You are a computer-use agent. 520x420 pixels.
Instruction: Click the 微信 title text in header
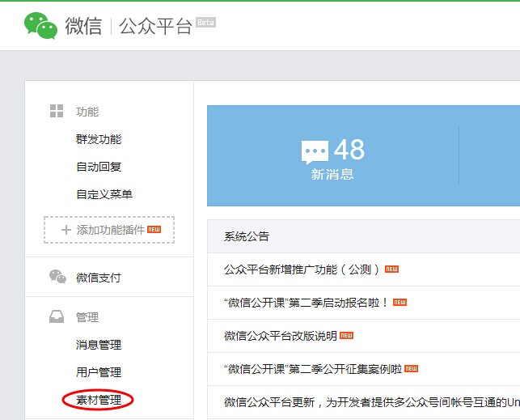tap(83, 26)
